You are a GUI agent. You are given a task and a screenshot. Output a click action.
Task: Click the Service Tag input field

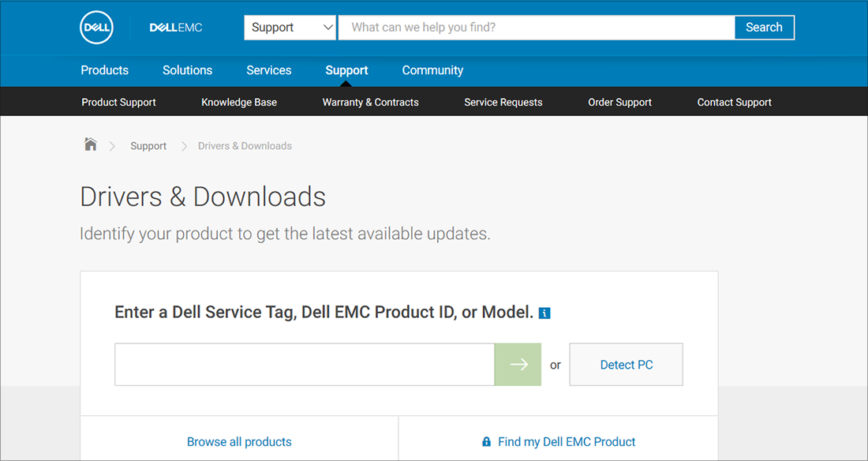304,364
